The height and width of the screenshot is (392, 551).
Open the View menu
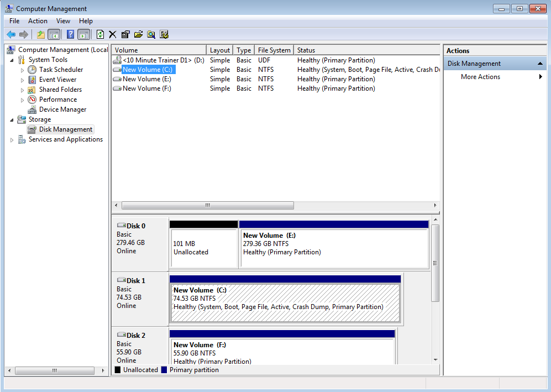coord(63,21)
